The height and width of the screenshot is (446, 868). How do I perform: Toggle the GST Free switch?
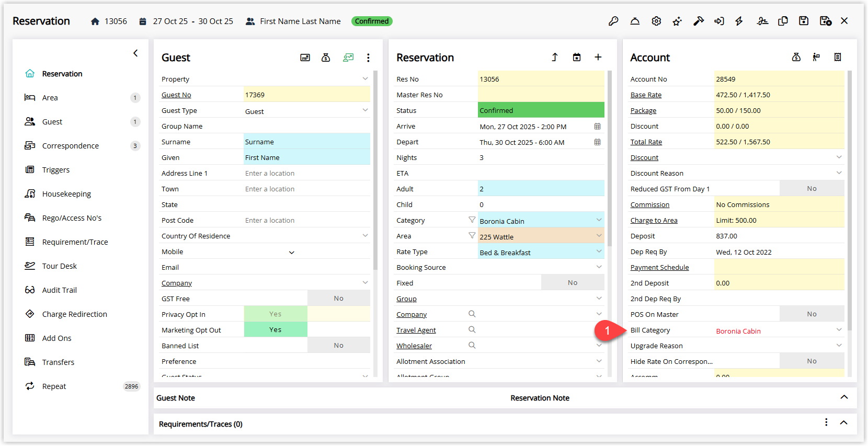339,298
